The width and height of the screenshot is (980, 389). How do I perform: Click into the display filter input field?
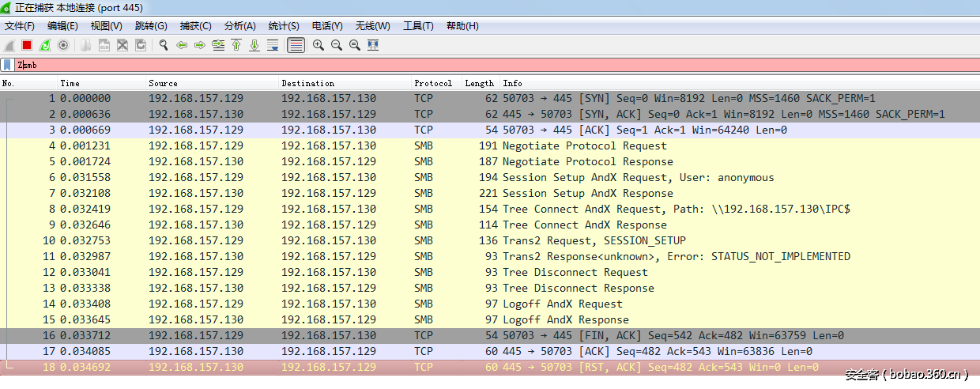(497, 65)
